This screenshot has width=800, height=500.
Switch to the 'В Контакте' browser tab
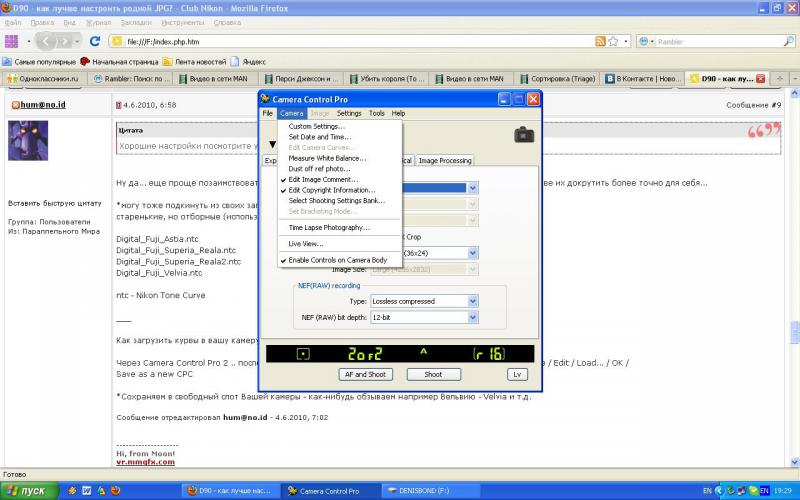tap(643, 79)
